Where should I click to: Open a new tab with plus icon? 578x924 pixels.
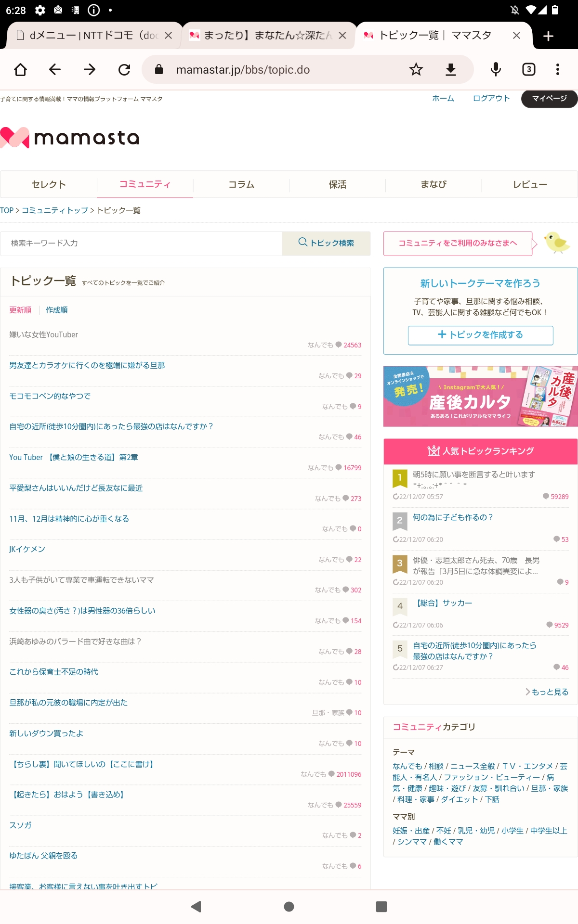[x=548, y=36]
